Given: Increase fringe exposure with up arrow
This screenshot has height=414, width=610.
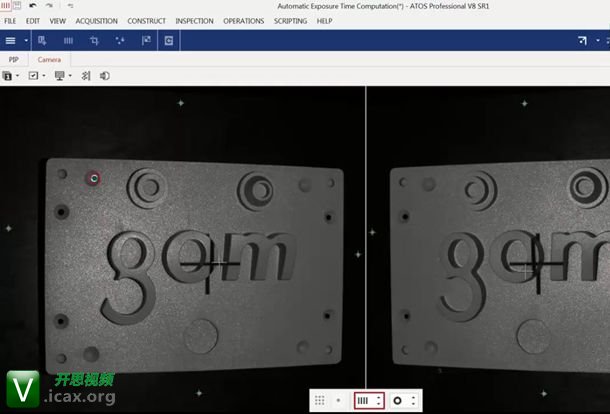Looking at the screenshot, I should click(x=379, y=397).
